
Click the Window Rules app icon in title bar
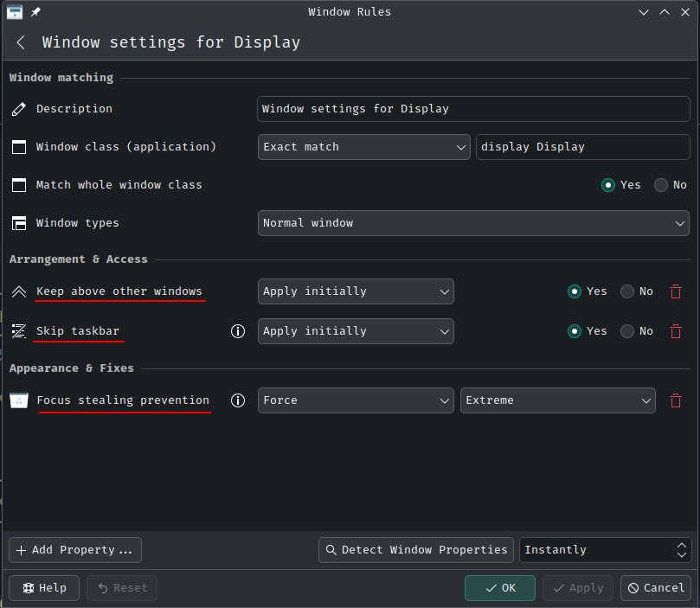click(x=15, y=12)
